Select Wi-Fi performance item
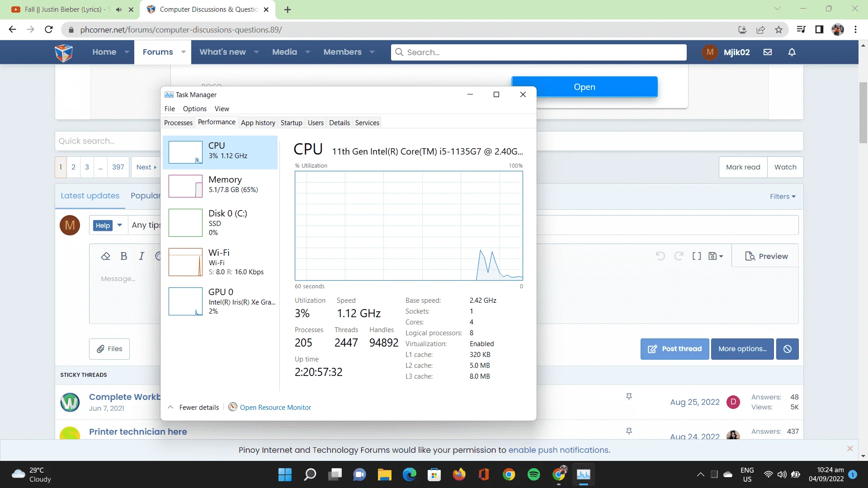 (220, 262)
